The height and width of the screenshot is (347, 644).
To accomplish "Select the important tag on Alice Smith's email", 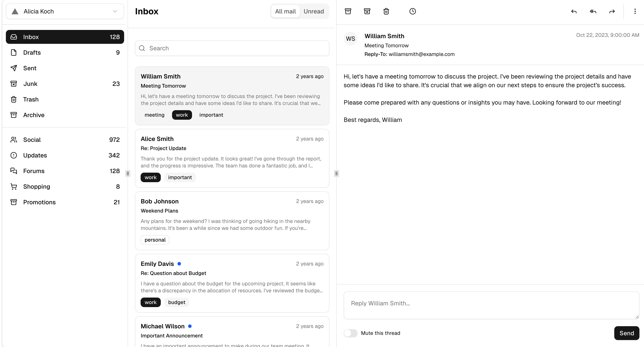I will tap(180, 177).
